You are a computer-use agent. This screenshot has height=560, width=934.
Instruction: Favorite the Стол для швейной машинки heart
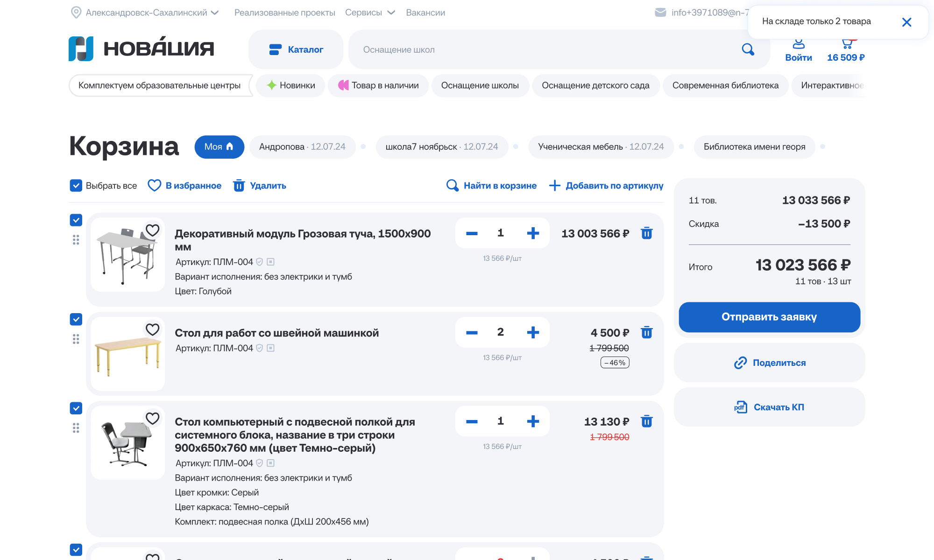(x=152, y=329)
